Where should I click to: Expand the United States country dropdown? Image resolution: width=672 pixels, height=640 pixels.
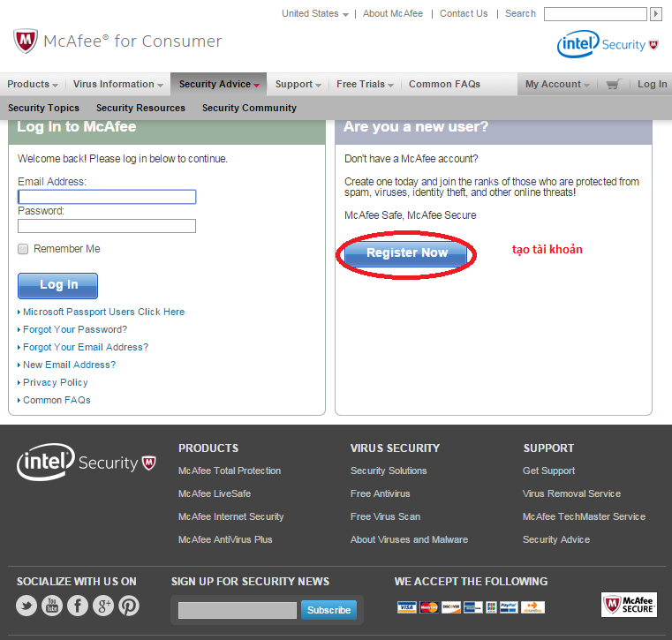(x=315, y=14)
